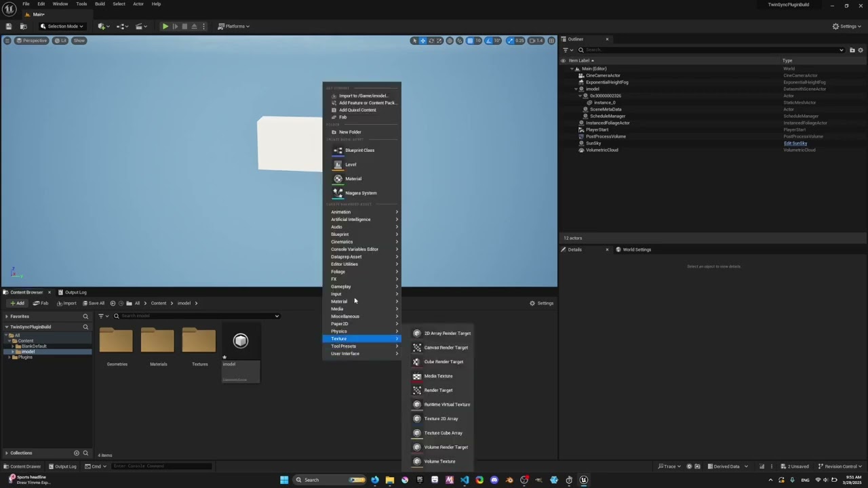Open the Build menu
The width and height of the screenshot is (868, 488).
(100, 4)
